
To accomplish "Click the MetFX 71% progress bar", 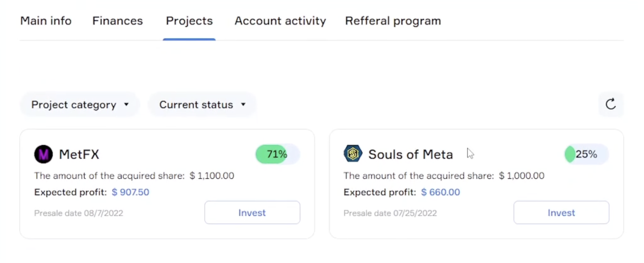I will pyautogui.click(x=277, y=154).
